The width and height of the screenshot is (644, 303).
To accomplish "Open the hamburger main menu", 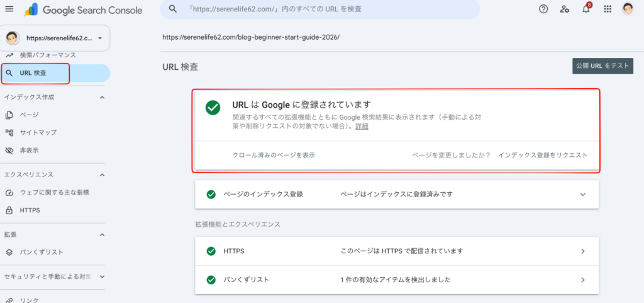I will 9,9.
